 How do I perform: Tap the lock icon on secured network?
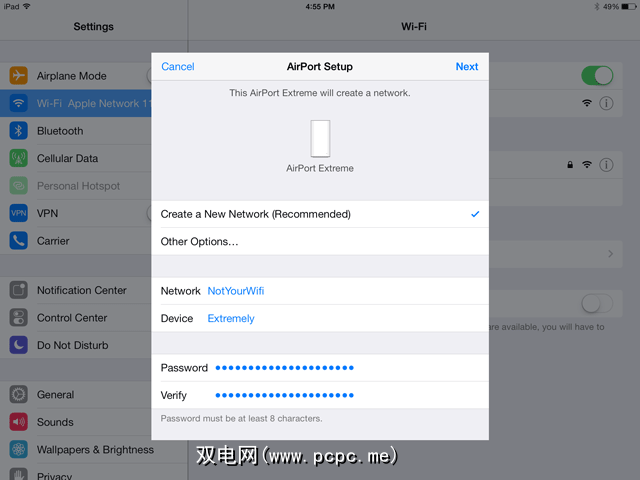point(570,164)
